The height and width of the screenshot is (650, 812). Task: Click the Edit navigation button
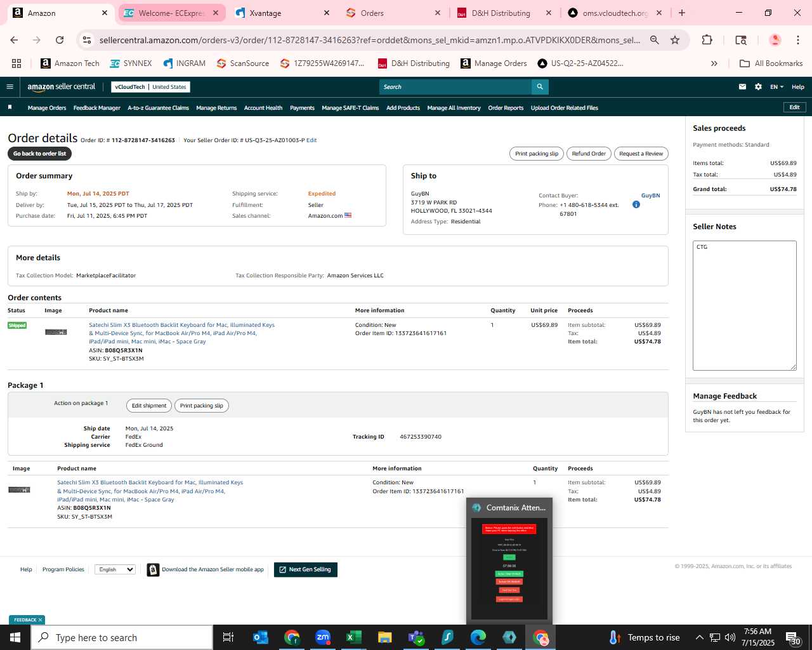(794, 107)
